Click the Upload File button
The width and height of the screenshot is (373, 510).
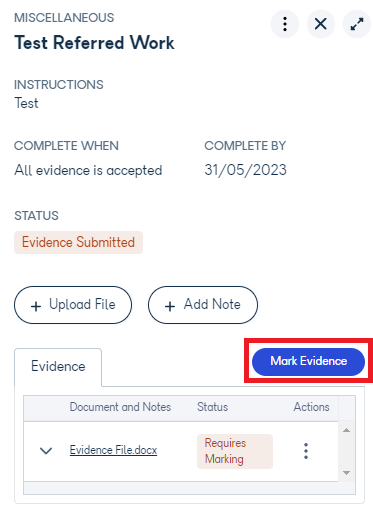[x=73, y=305]
